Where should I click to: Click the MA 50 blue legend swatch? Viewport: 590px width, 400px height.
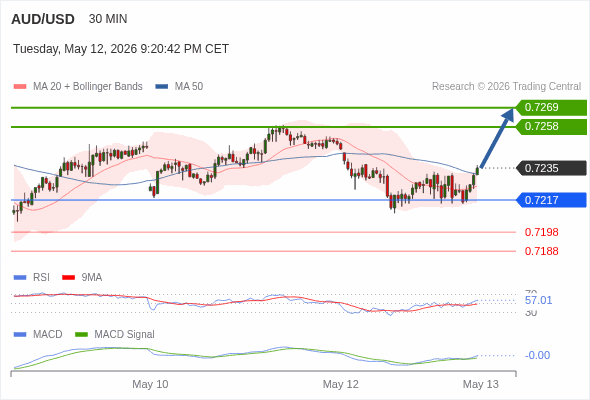[162, 87]
